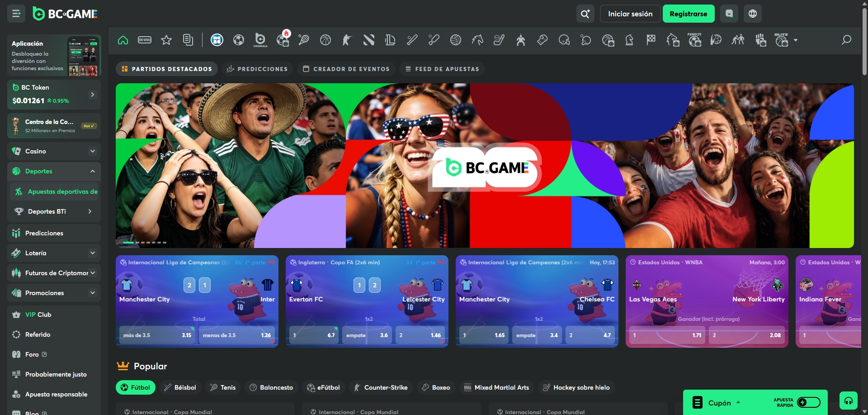Open BC Originals sports icon

(x=260, y=40)
